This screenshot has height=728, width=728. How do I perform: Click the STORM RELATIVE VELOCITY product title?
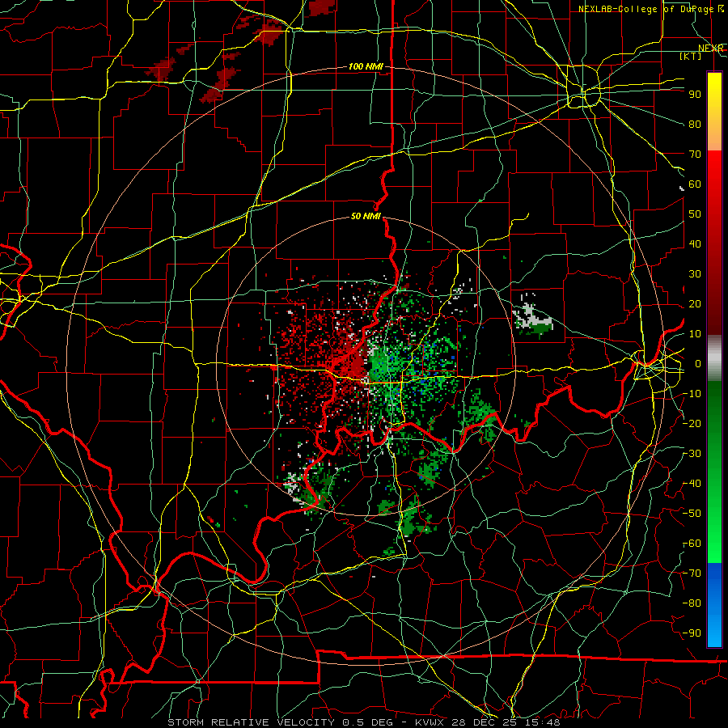[251, 722]
